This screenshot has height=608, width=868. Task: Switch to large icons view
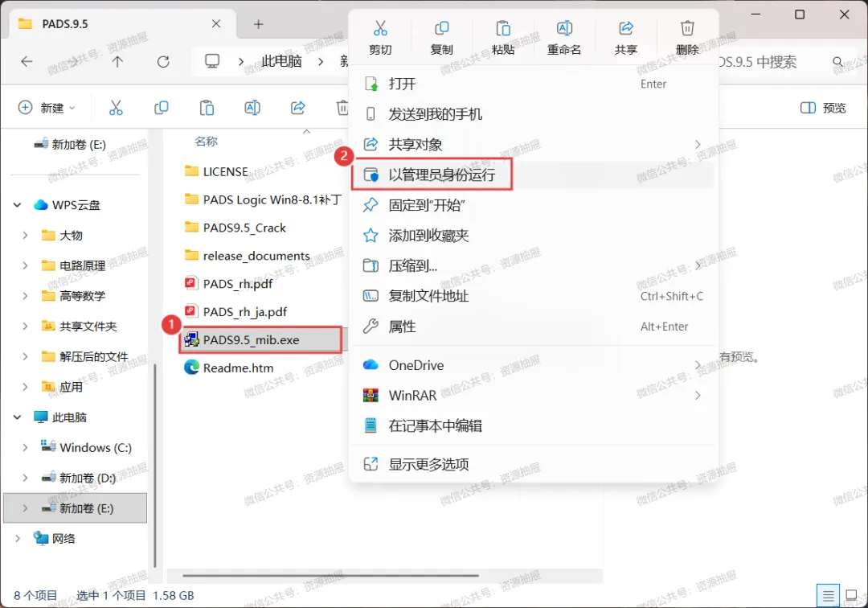851,596
